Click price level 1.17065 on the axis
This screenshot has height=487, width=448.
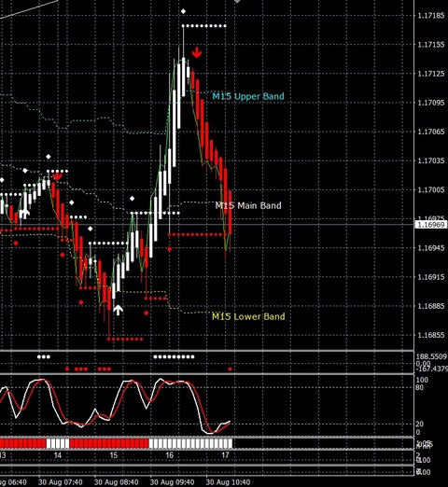[430, 132]
